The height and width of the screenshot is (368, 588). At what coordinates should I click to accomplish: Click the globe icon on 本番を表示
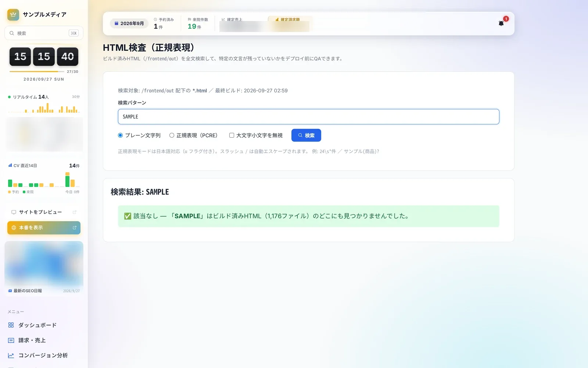click(14, 228)
